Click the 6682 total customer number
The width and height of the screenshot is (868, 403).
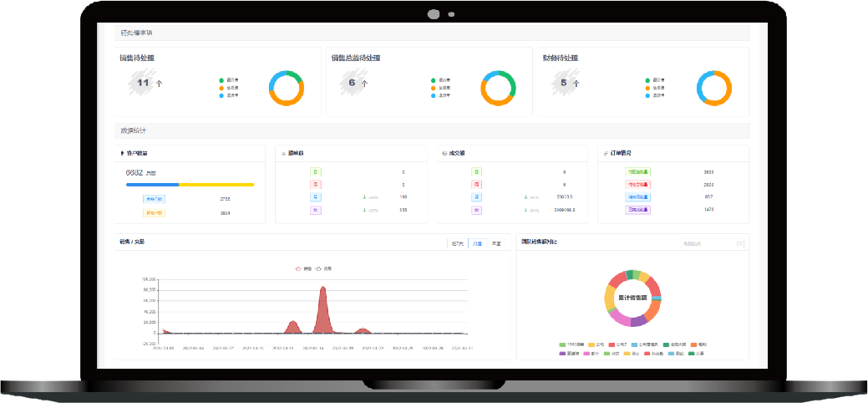pos(135,172)
